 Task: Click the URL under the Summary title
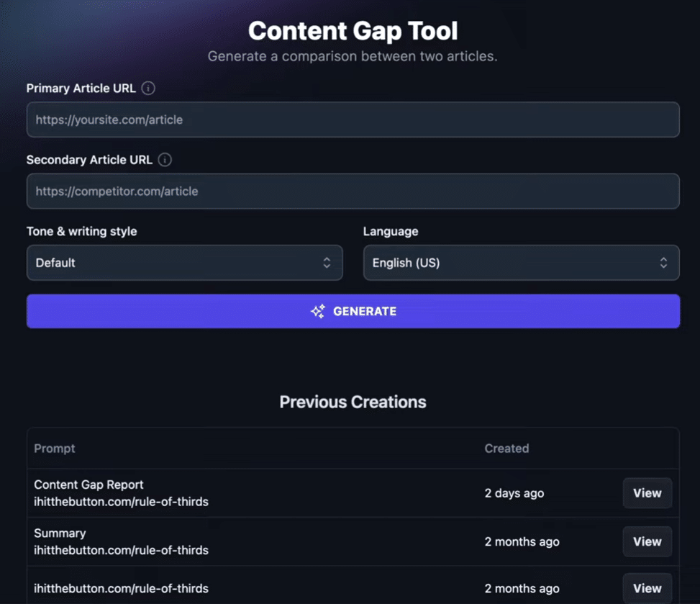click(121, 550)
